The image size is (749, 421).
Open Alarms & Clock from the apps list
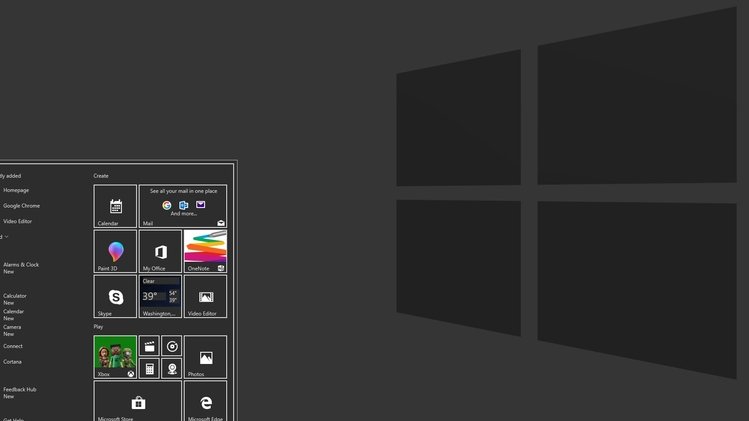[x=21, y=268]
